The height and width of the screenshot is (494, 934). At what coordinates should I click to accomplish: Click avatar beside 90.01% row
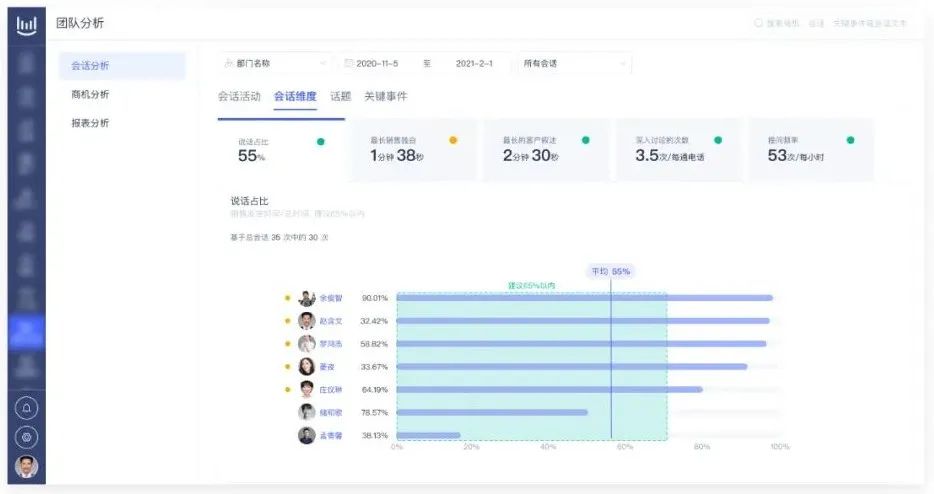click(x=307, y=298)
